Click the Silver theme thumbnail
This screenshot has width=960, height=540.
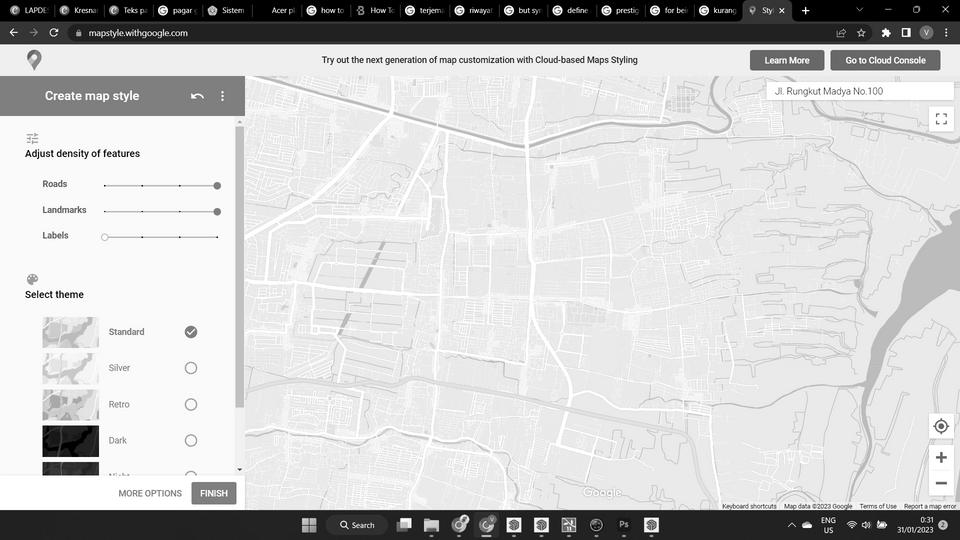coord(70,368)
